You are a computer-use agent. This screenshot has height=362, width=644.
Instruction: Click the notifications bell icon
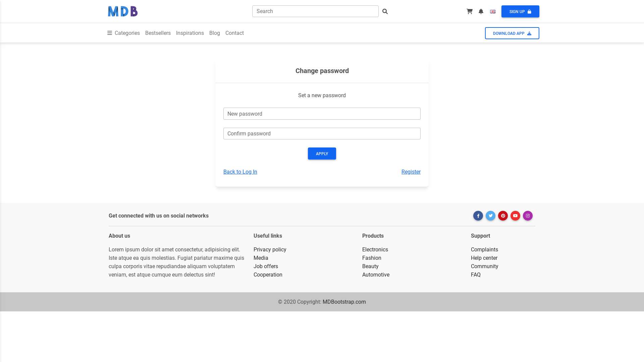481,11
